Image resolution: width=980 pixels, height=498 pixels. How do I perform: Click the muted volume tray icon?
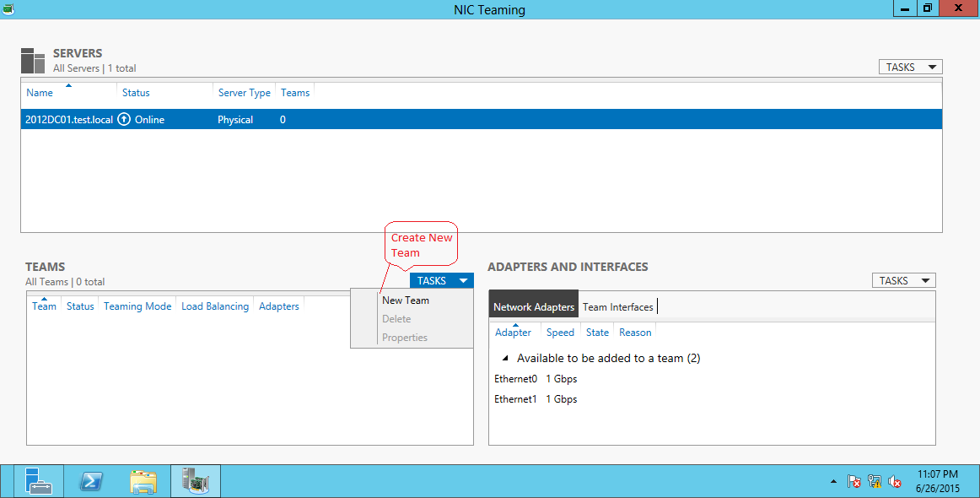(894, 481)
